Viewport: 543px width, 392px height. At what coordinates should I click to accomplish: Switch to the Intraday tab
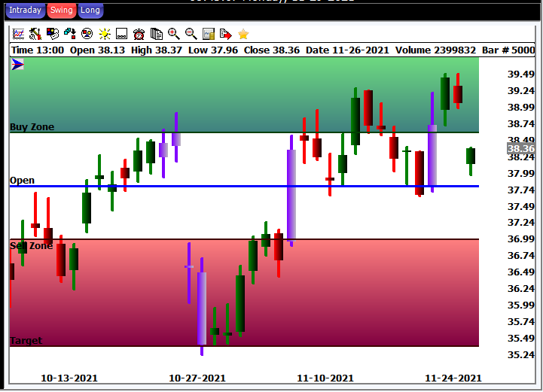tap(25, 11)
